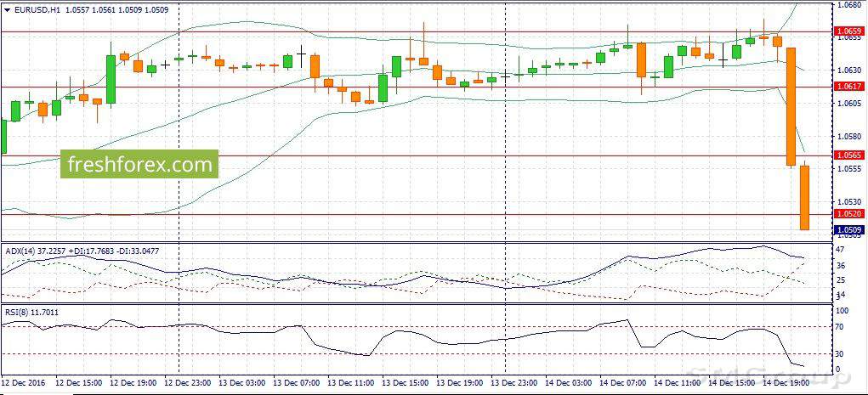Viewport: 868px width, 395px height.
Task: Click the 13 Dec 07:00 time label
Action: pyautogui.click(x=296, y=382)
